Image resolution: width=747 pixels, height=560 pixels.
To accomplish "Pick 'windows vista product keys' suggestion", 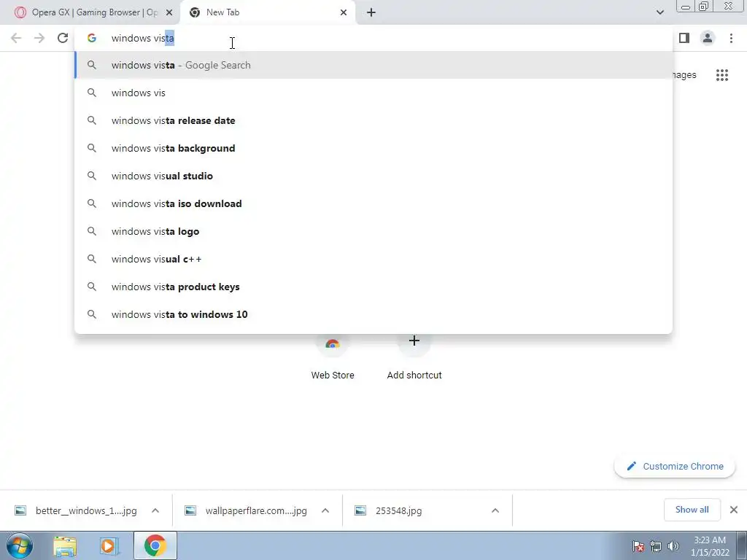I will click(373, 286).
